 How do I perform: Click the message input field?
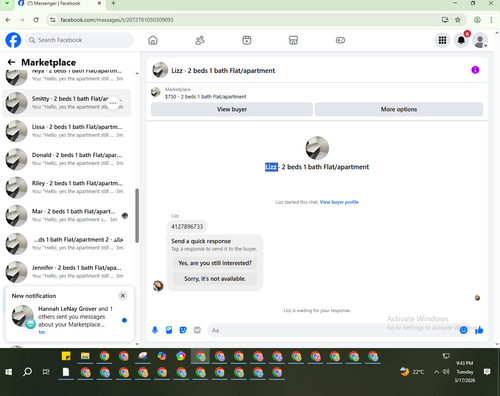coord(333,330)
